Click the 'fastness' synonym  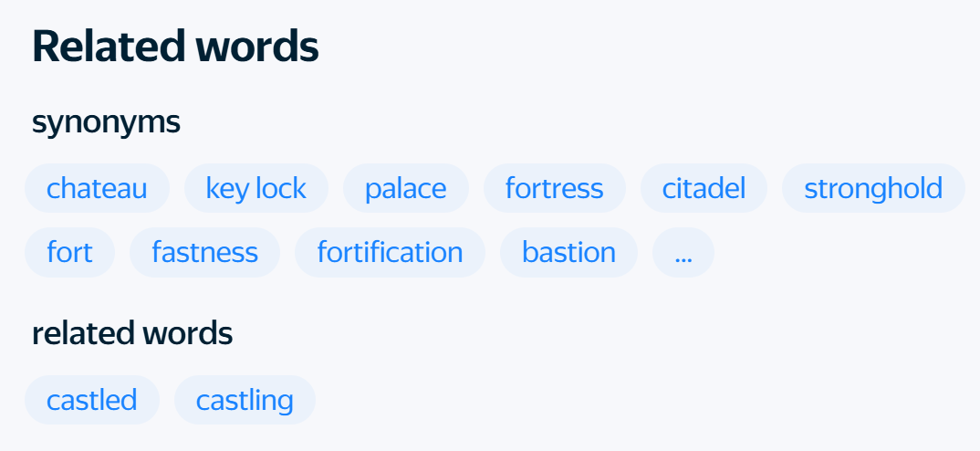(x=204, y=252)
